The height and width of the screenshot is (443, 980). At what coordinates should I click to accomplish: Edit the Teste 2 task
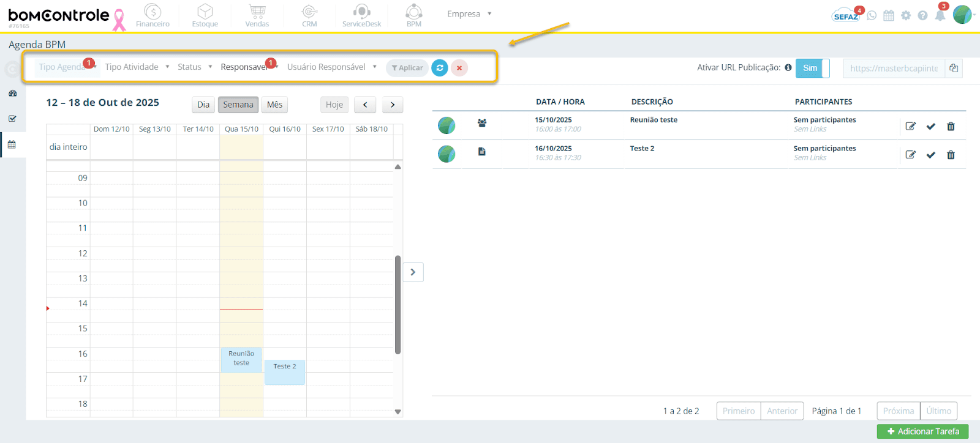click(911, 155)
